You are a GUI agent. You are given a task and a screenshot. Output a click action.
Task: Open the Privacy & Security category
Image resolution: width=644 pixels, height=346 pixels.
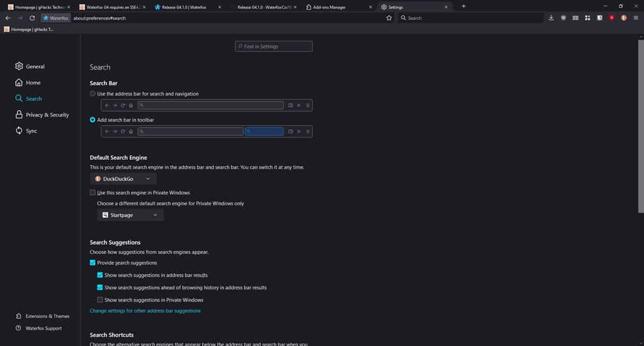(47, 115)
